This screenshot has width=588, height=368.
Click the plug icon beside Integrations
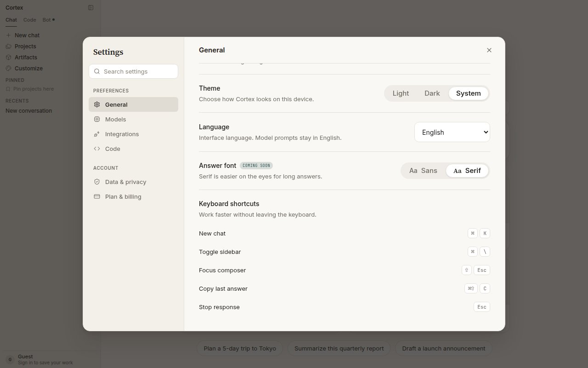coord(97,134)
